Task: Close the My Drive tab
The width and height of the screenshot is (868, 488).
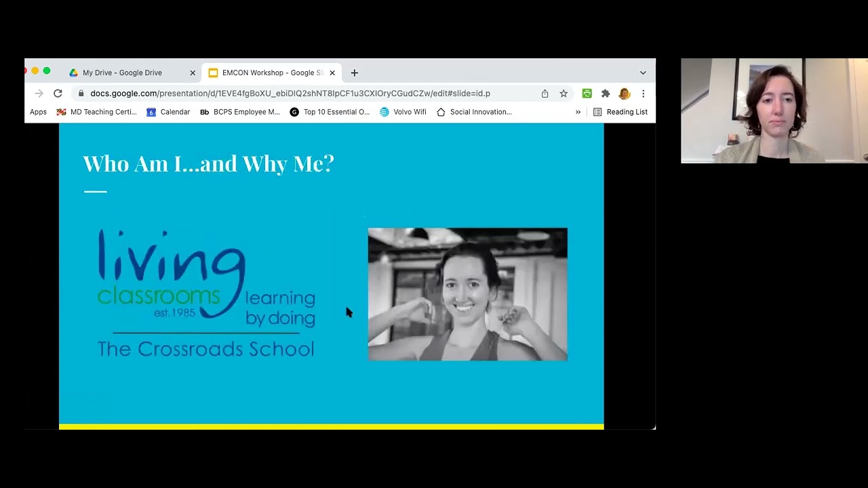Action: [193, 73]
